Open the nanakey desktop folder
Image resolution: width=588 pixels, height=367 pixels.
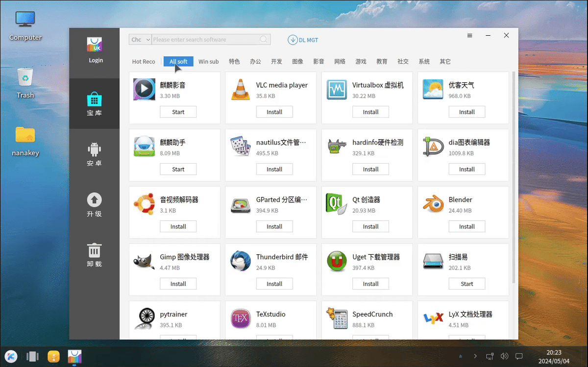tap(25, 141)
